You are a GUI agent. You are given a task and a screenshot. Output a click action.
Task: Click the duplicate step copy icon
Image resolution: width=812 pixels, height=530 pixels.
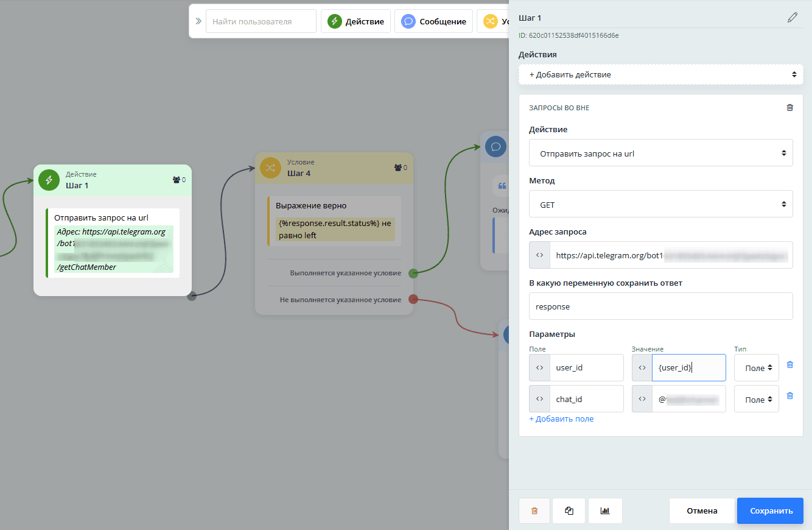pos(569,511)
